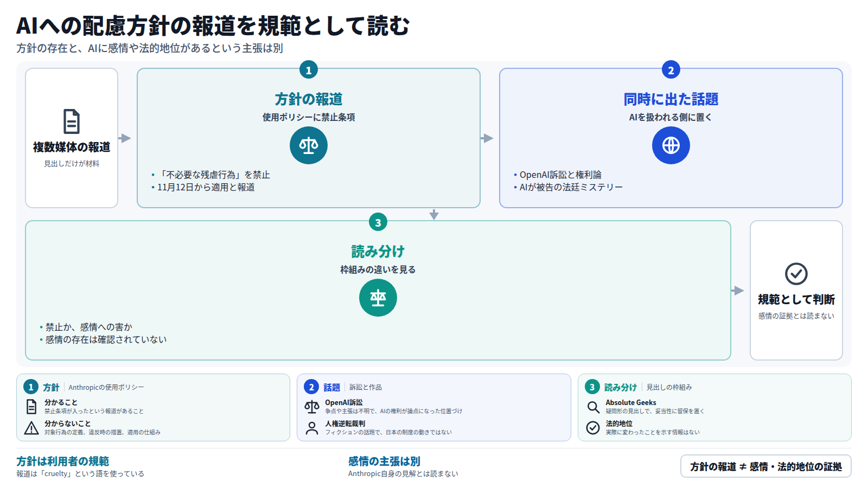Click the globe icon under AIを扱われる側に置く
Screen dimensions: 868x488
(671, 145)
